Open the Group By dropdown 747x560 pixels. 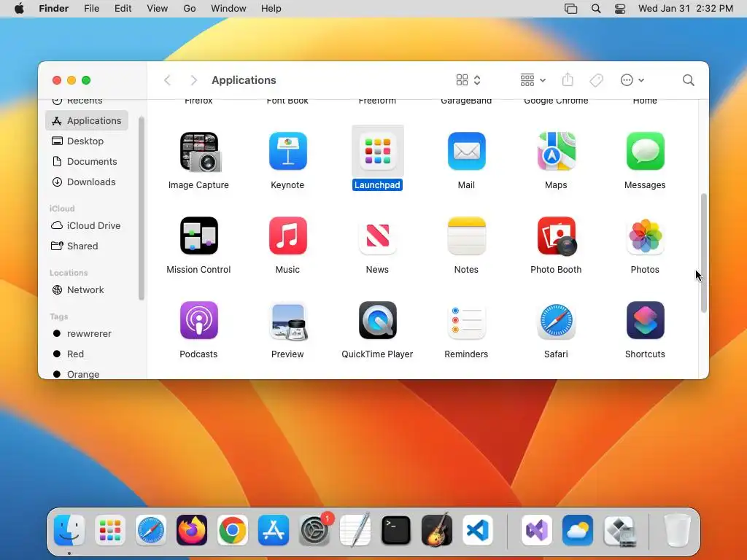tap(533, 80)
